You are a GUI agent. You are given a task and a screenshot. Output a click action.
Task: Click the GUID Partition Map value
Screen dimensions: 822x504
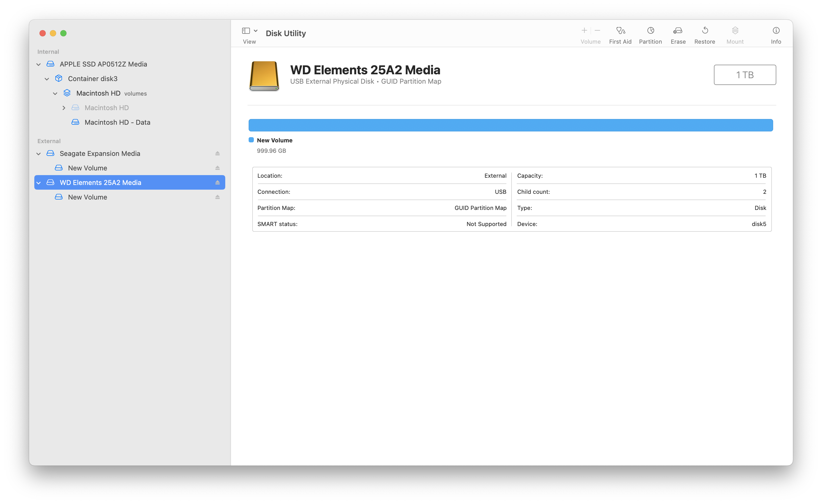[x=480, y=208]
